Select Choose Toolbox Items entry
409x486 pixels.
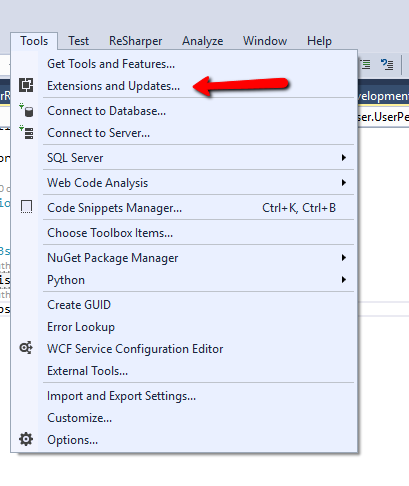pyautogui.click(x=110, y=233)
